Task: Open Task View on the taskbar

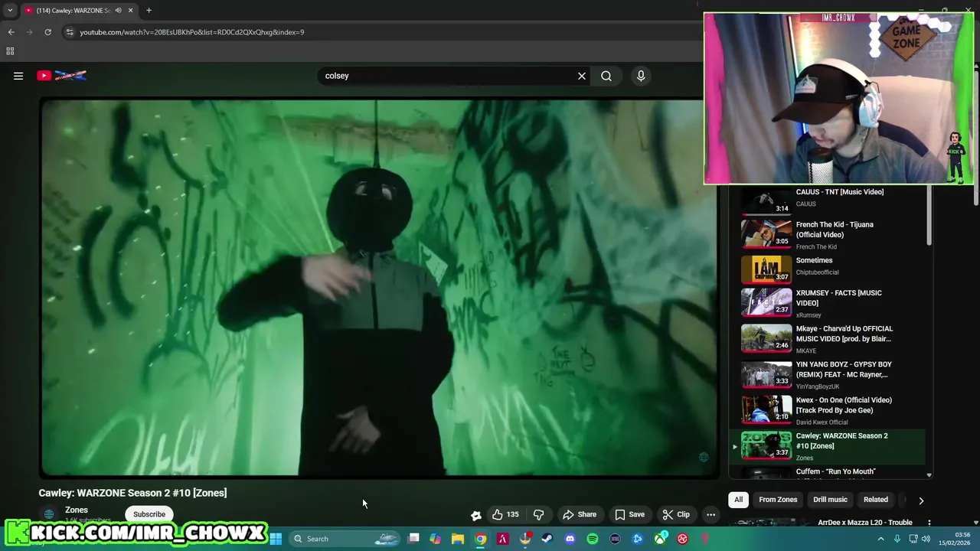Action: click(x=413, y=539)
